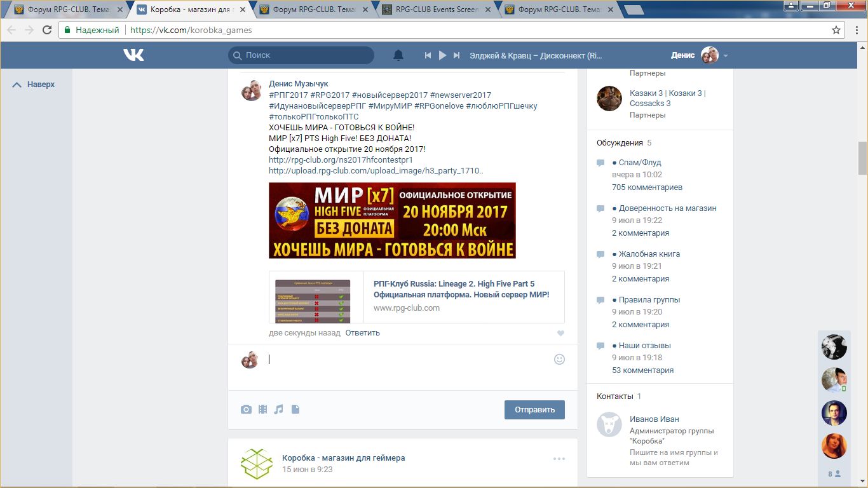Switch to first Форум RPG-CLUB tab
The height and width of the screenshot is (488, 868).
(x=66, y=10)
